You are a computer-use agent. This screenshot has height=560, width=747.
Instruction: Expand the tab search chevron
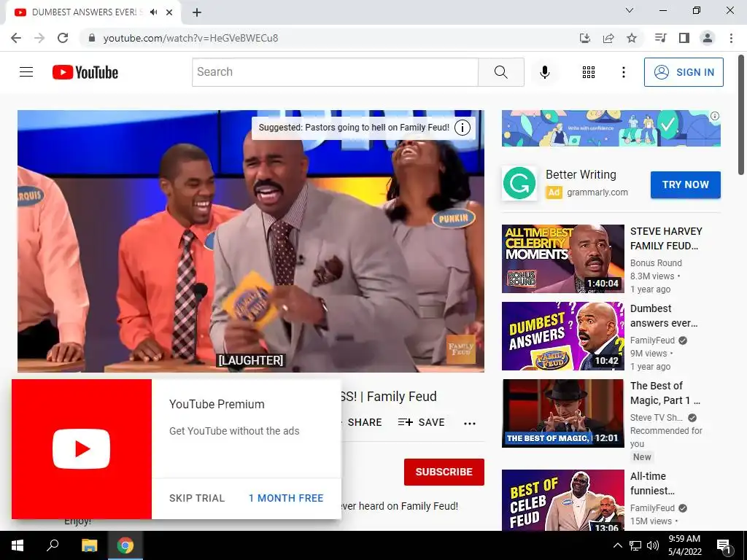click(x=630, y=10)
